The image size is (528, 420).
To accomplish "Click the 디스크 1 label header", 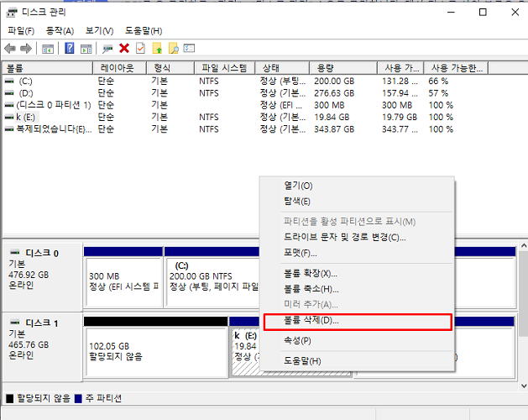I will 42,323.
